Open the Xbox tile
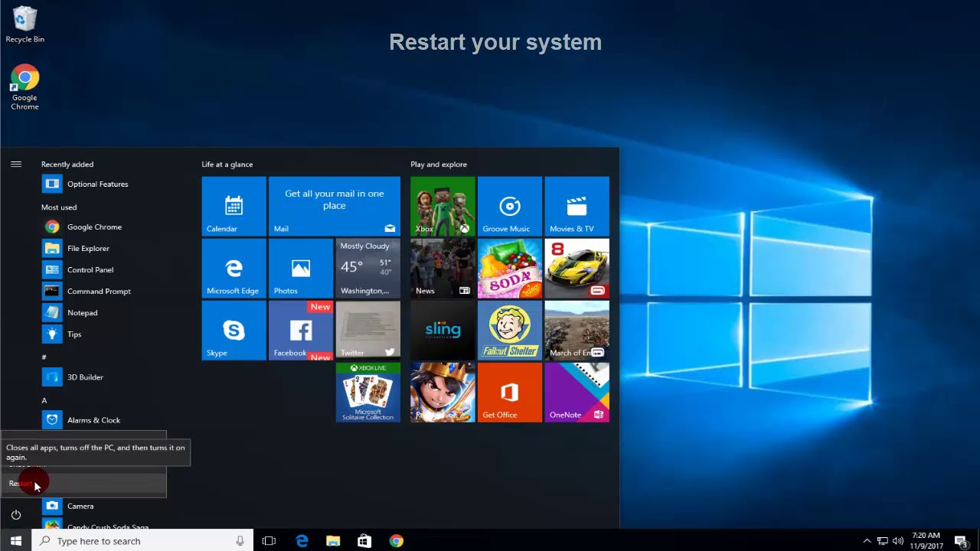The width and height of the screenshot is (980, 551). (x=443, y=207)
